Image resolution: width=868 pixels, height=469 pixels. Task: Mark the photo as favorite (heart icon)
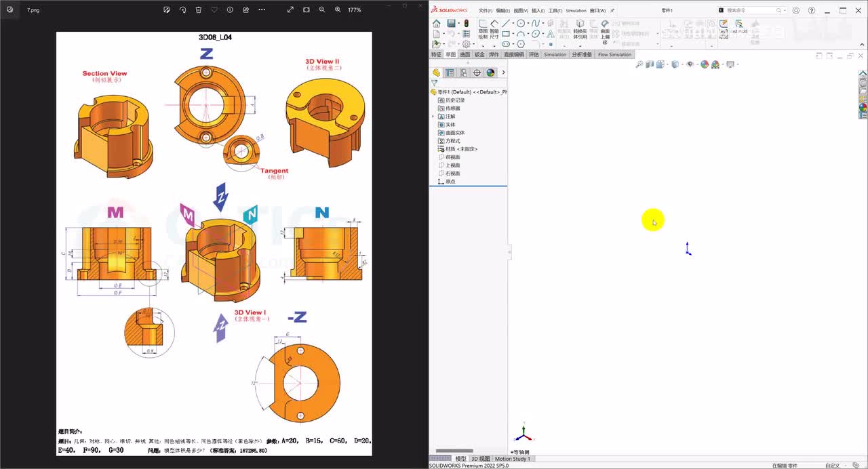point(214,10)
